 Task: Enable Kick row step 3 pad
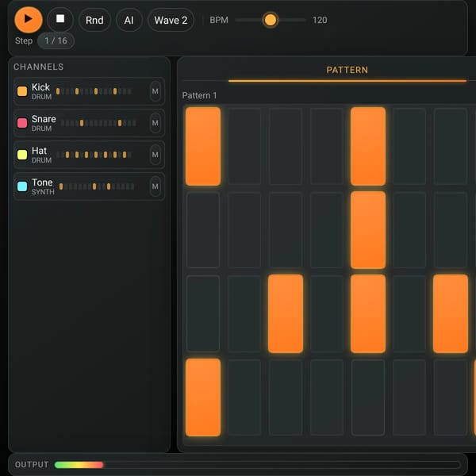tap(286, 146)
